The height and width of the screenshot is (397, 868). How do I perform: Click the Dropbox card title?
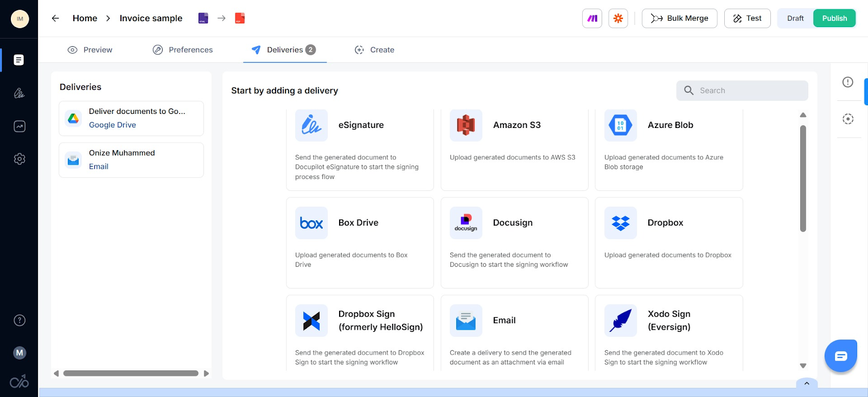[665, 223]
